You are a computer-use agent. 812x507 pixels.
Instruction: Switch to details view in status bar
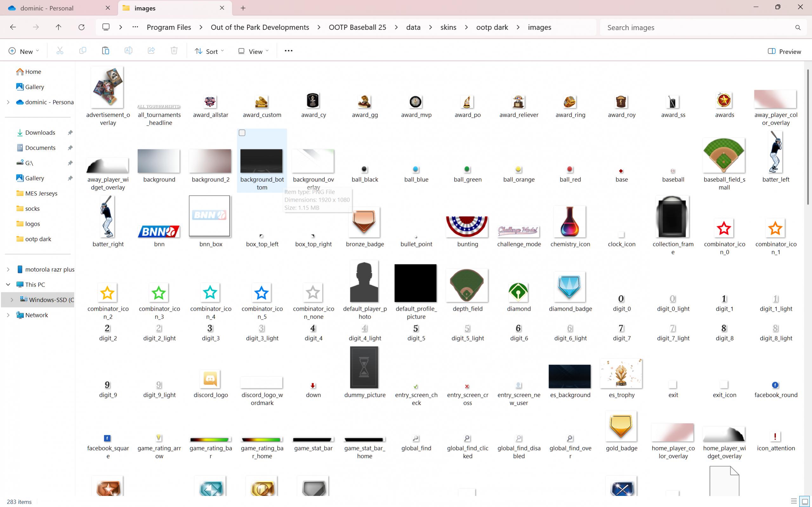(x=794, y=501)
